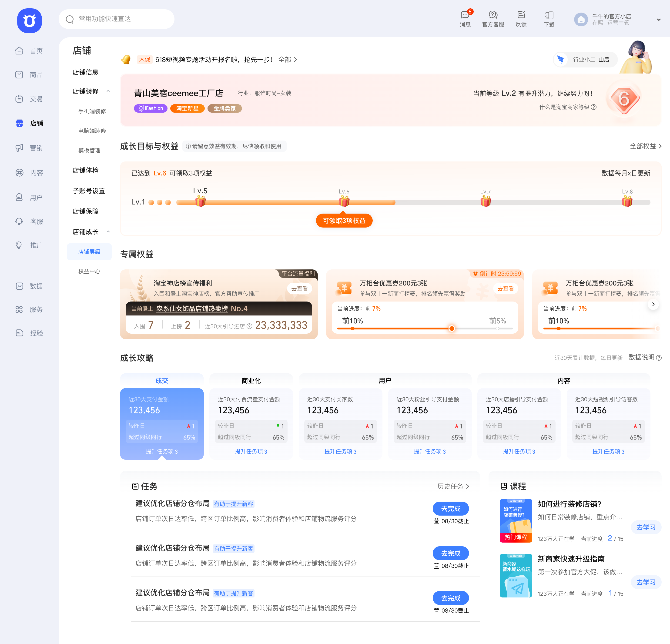Click 去完成 for the third task
670x644 pixels.
pos(451,598)
